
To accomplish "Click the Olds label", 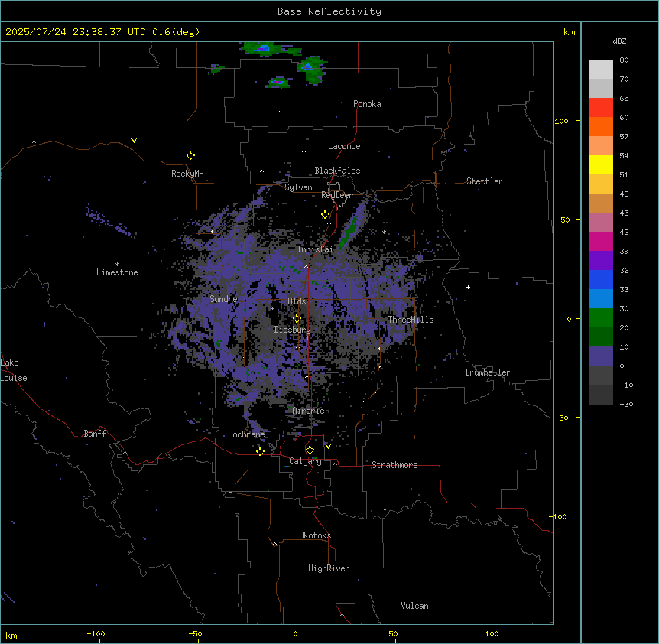I will [x=297, y=301].
